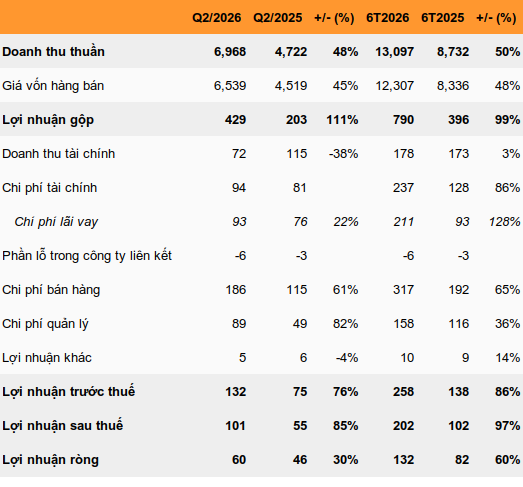523x487 pixels.
Task: Click the Doanh thu thuần row label
Action: 53,52
